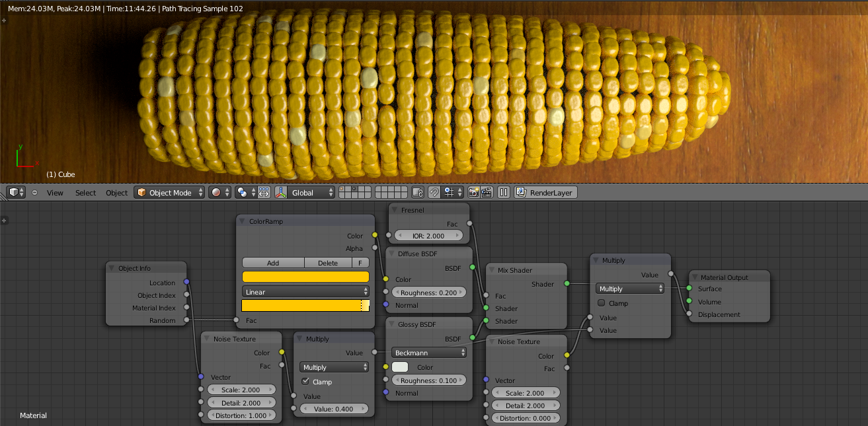This screenshot has height=426, width=868.
Task: Open the viewport shading sphere icon
Action: click(216, 192)
